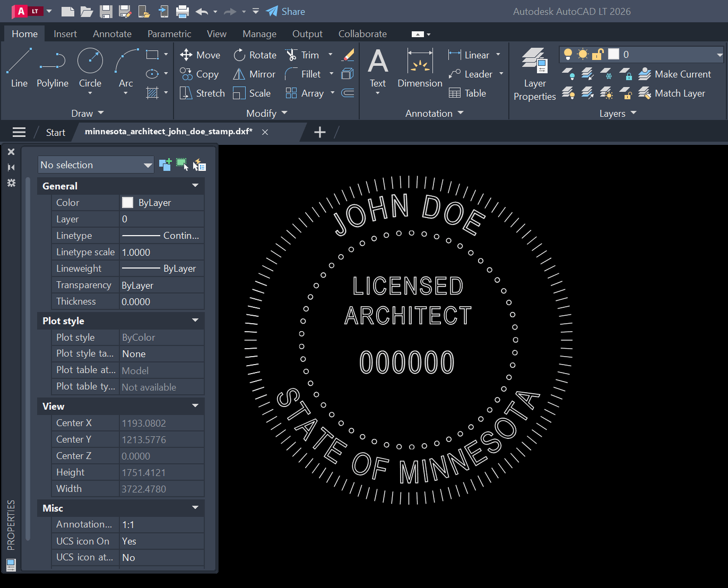This screenshot has height=588, width=728.
Task: Click the Undo arrow
Action: click(x=202, y=11)
